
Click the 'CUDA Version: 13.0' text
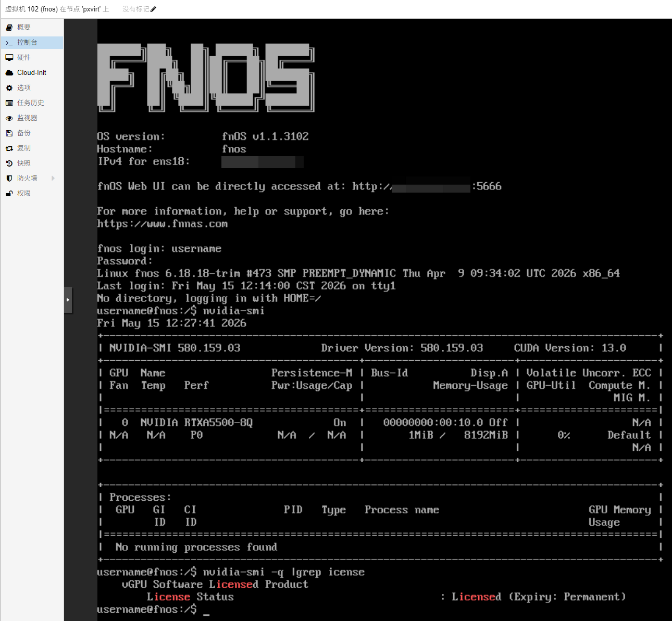(570, 348)
